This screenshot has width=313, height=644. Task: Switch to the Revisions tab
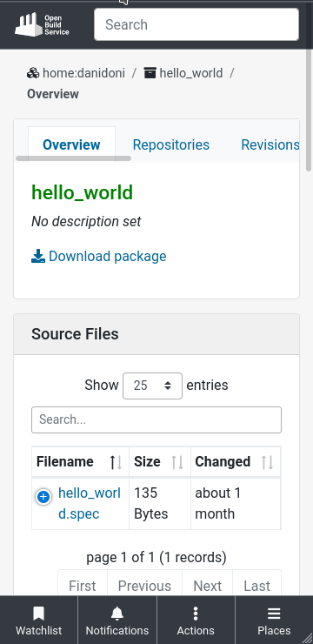[x=270, y=144]
